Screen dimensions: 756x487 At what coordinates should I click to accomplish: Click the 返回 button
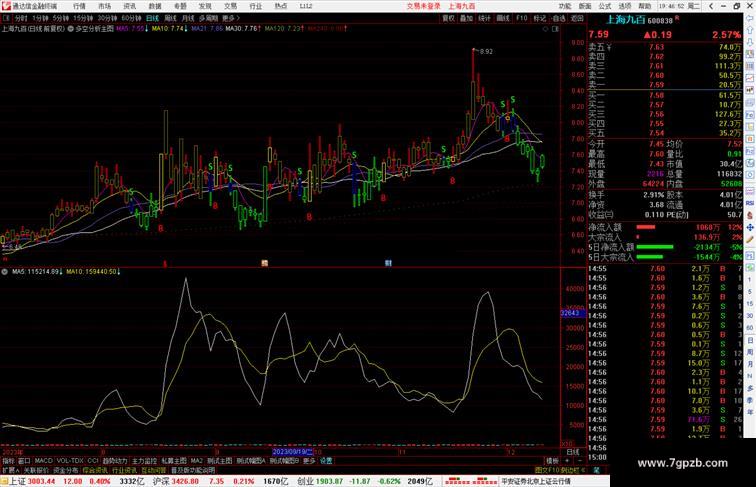pos(577,18)
